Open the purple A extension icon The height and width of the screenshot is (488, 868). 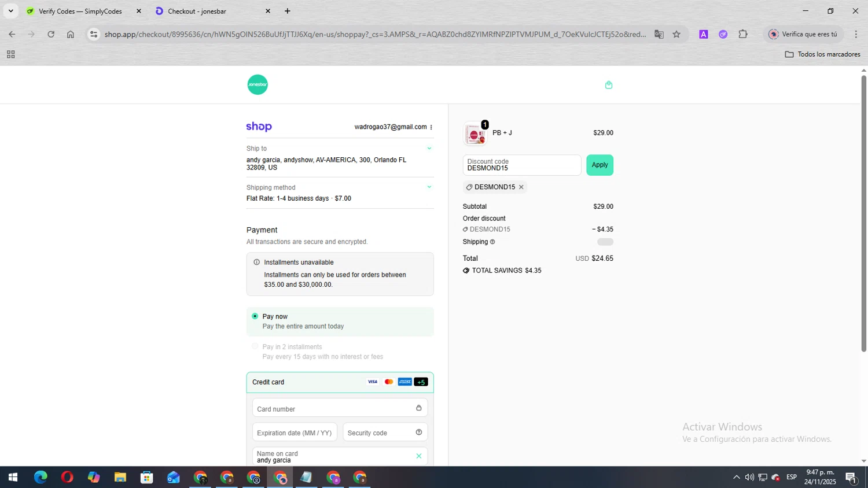click(704, 34)
